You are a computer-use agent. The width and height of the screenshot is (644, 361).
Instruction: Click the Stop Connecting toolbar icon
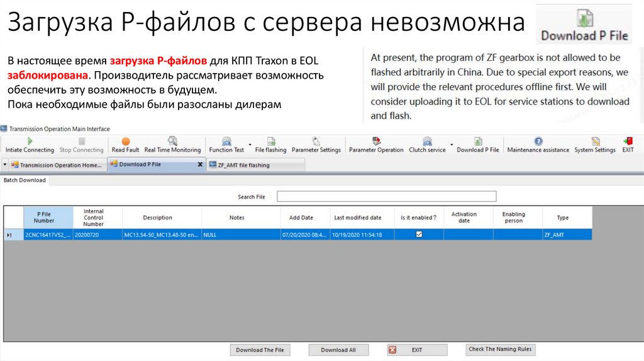(82, 142)
